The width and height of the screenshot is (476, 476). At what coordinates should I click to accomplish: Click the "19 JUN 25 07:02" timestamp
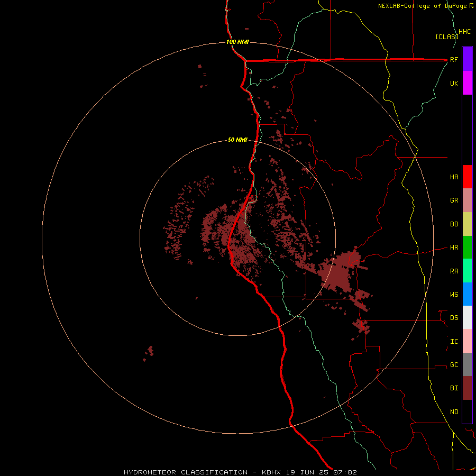[x=322, y=472]
